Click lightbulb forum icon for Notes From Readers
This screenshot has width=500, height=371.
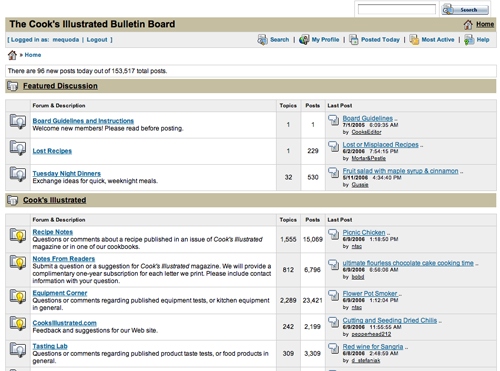tap(18, 262)
